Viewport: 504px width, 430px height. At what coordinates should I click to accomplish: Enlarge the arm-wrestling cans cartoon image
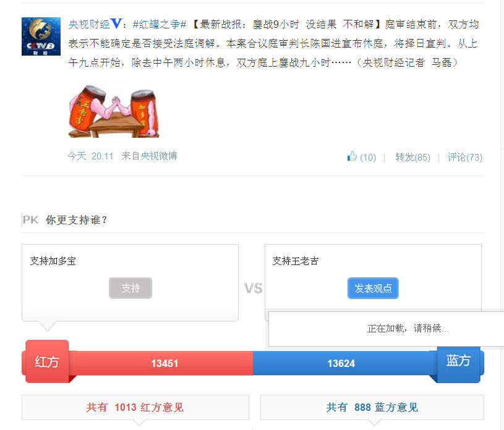coord(114,111)
